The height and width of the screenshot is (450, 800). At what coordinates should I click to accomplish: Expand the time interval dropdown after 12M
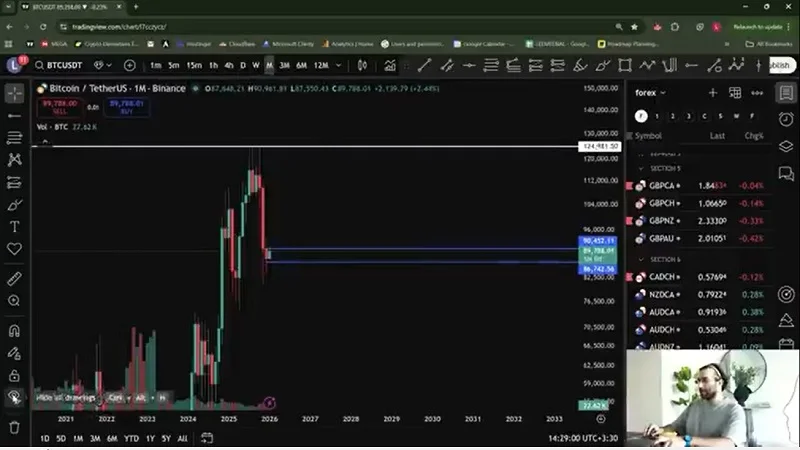[x=340, y=65]
